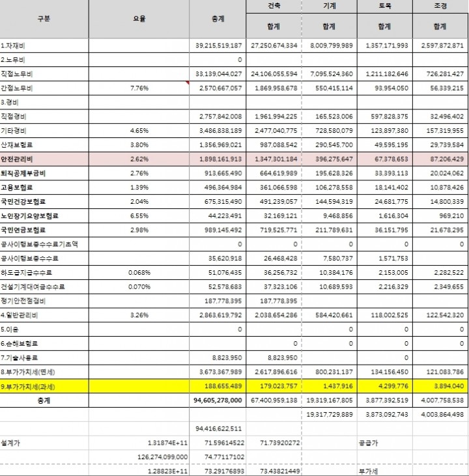Select the 7.76% rate for 간접노무비

click(139, 88)
